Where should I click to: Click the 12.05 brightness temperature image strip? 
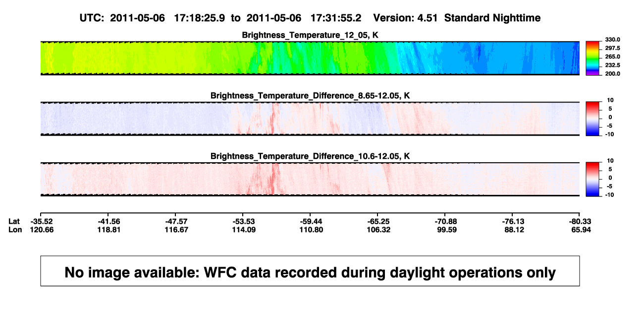tap(310, 58)
